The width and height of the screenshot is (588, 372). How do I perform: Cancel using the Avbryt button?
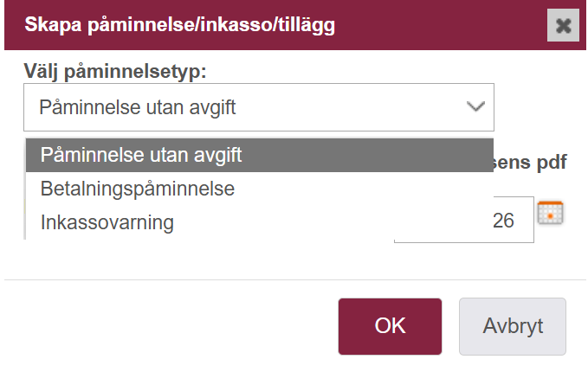pos(513,326)
